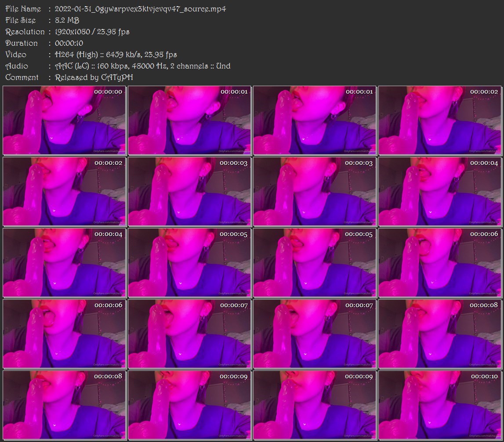Click the mp4 file name text
This screenshot has width=504, height=442.
140,9
